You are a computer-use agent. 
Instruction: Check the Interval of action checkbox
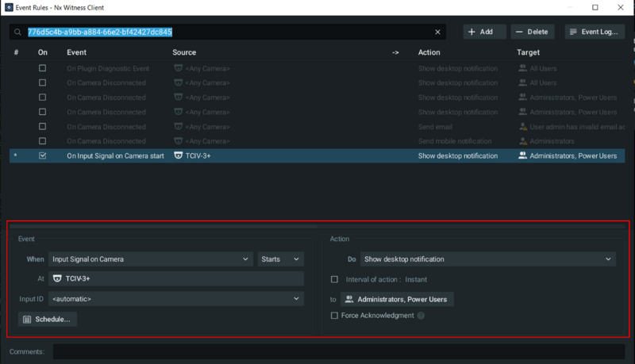(x=334, y=279)
